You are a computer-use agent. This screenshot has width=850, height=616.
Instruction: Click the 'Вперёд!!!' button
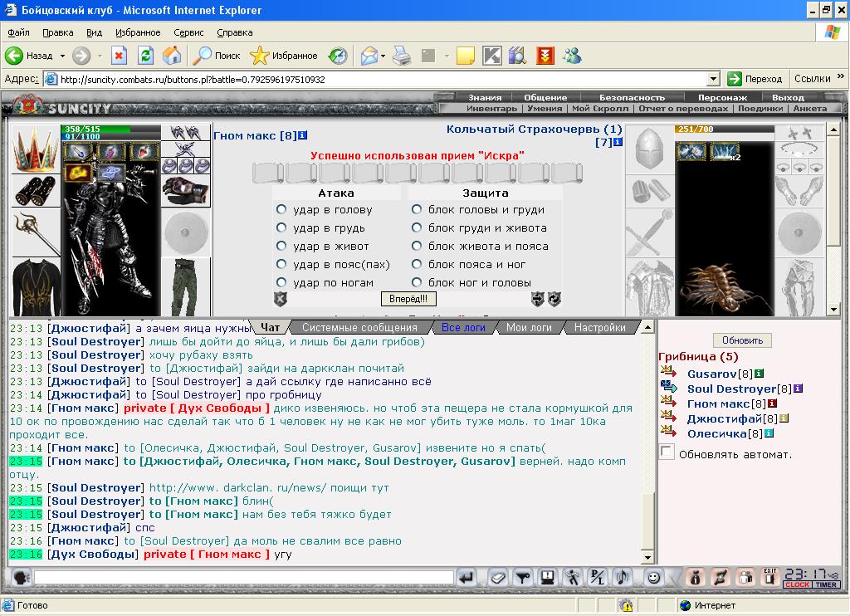pyautogui.click(x=408, y=299)
